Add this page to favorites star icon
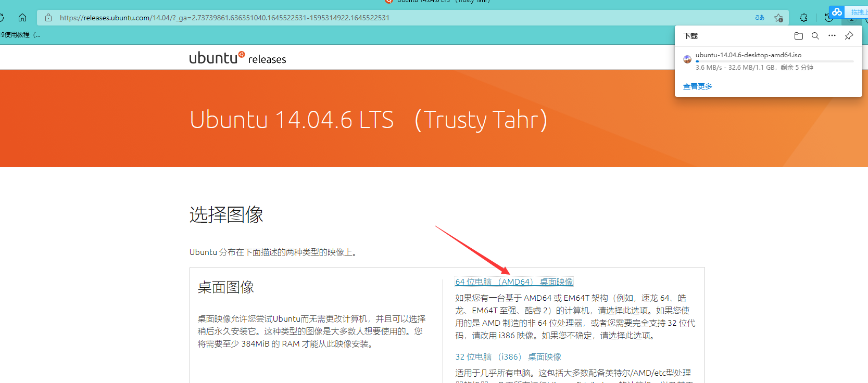 click(778, 18)
